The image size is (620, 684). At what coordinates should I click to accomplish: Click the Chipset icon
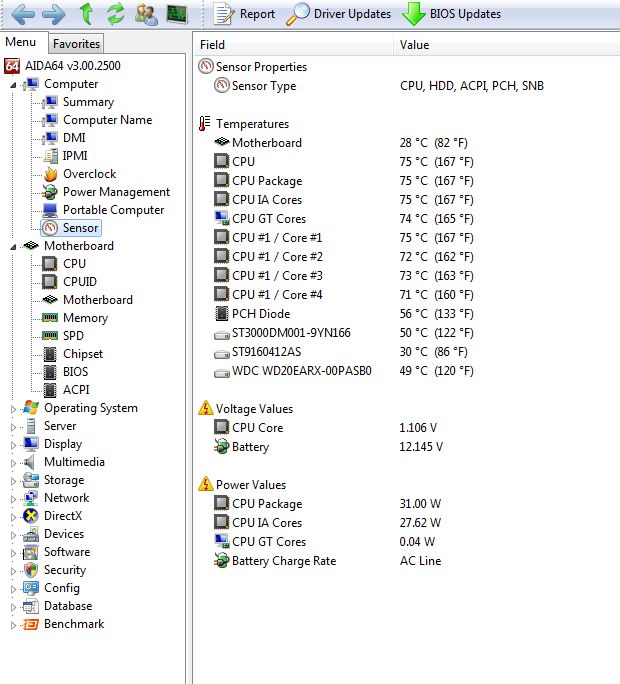[x=50, y=354]
